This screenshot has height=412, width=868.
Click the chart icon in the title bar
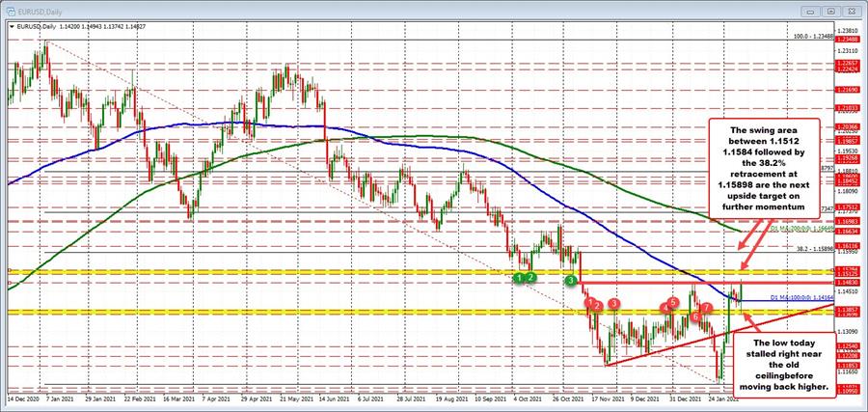(x=13, y=12)
